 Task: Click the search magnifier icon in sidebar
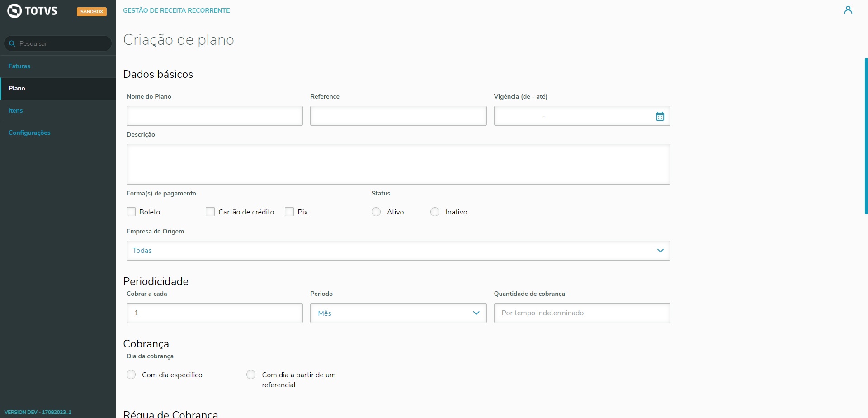click(12, 44)
